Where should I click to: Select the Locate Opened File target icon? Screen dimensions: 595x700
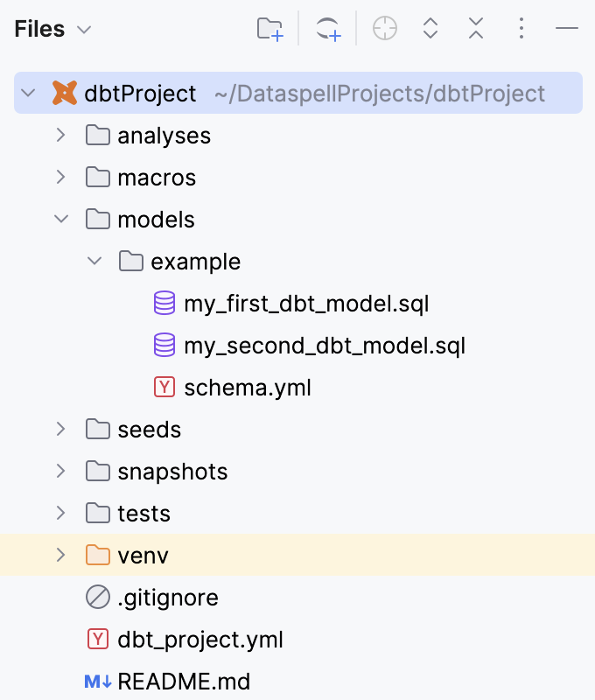(x=384, y=29)
